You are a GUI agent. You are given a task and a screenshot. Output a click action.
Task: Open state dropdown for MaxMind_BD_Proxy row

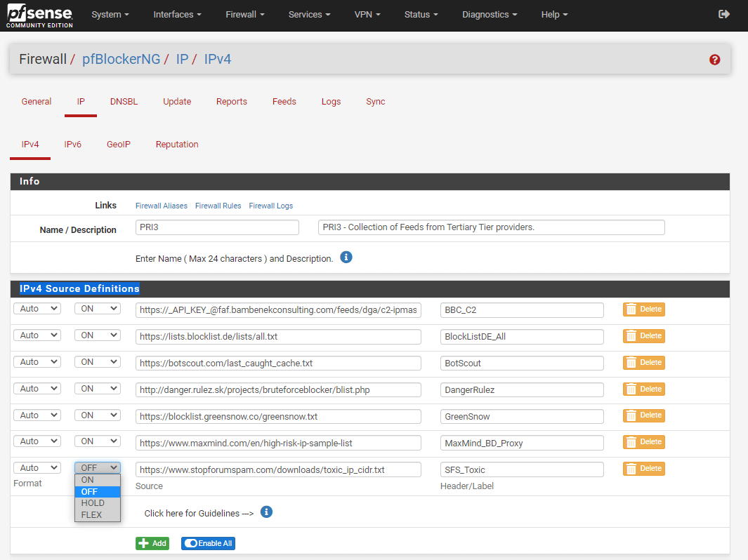tap(98, 441)
